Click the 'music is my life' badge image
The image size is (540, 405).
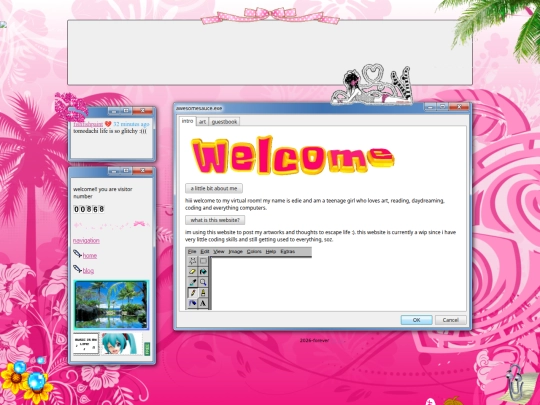[x=86, y=343]
